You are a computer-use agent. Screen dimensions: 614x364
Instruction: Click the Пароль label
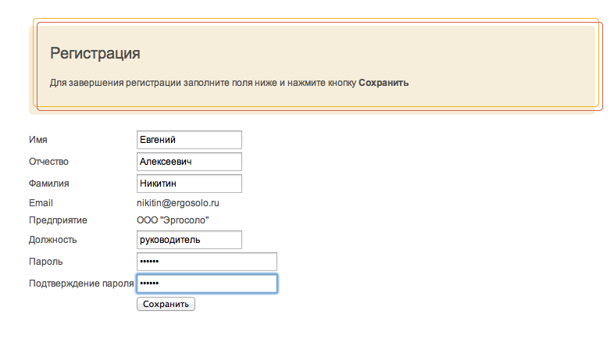(x=46, y=262)
